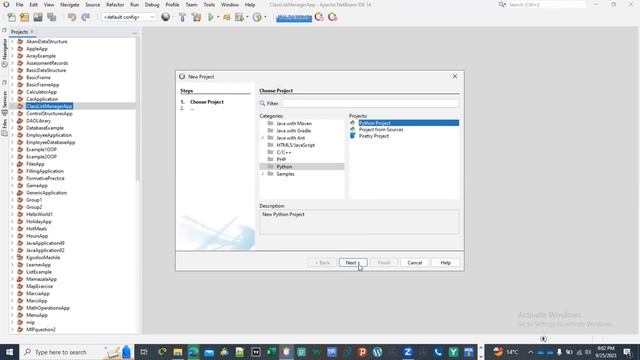This screenshot has height=360, width=640.
Task: Expand the DatabaseExample project node
Action: click(12, 128)
